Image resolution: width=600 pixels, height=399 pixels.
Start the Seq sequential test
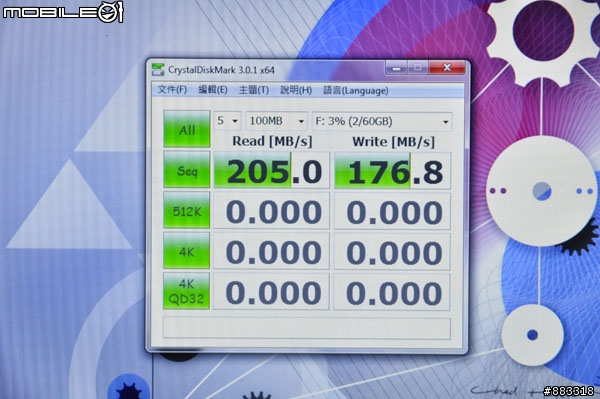tap(187, 169)
